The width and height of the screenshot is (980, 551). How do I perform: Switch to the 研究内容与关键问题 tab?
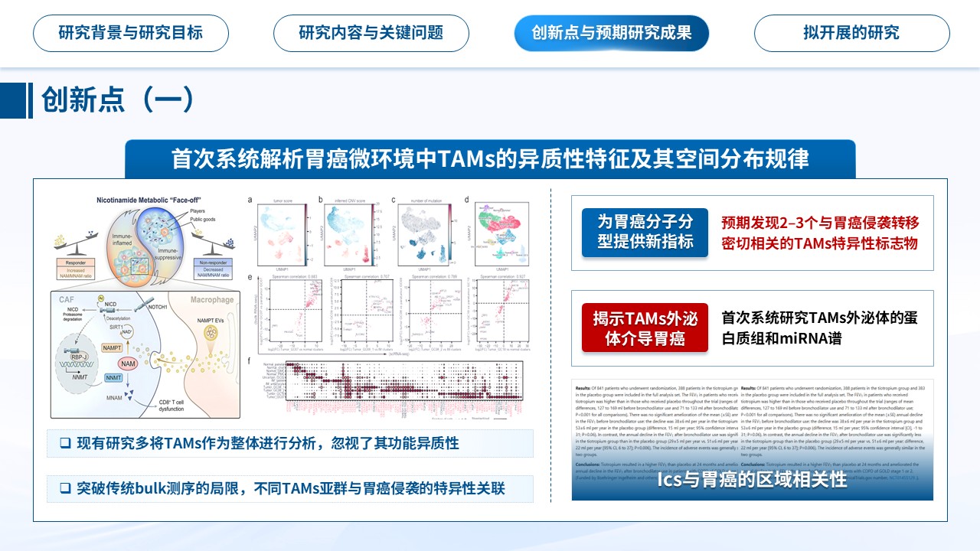click(x=371, y=33)
